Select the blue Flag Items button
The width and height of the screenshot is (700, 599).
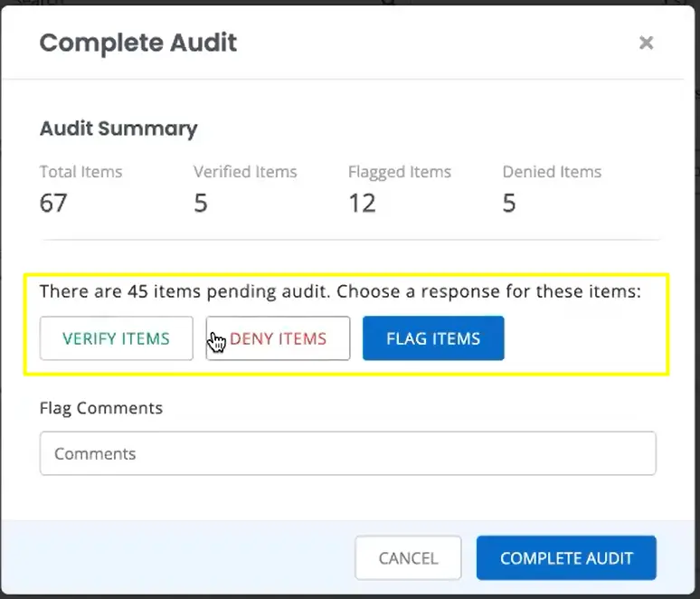click(433, 338)
